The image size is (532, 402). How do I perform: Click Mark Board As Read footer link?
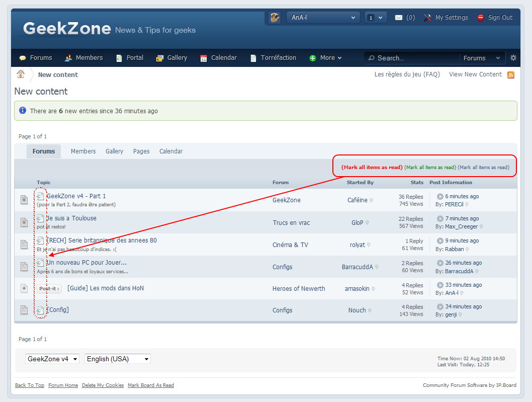point(151,385)
